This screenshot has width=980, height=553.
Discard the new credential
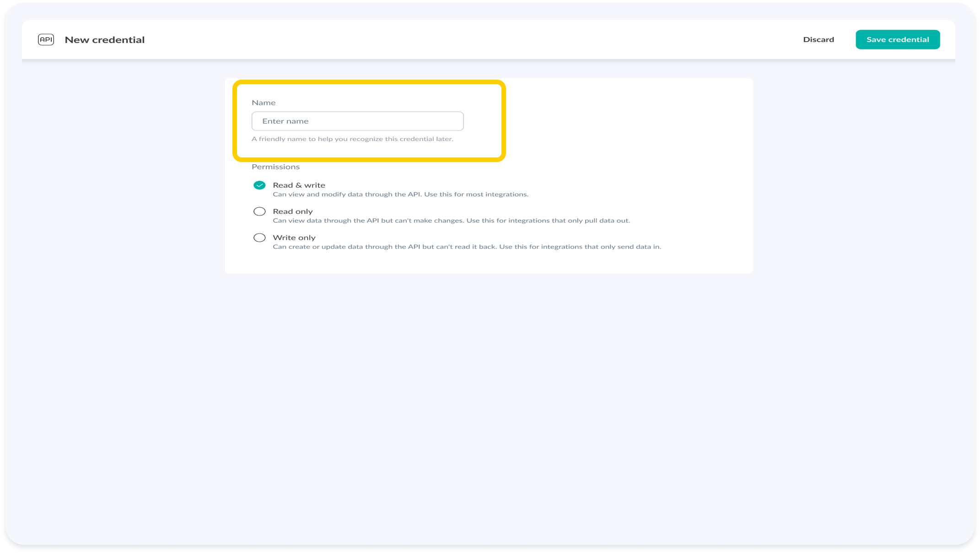(818, 40)
